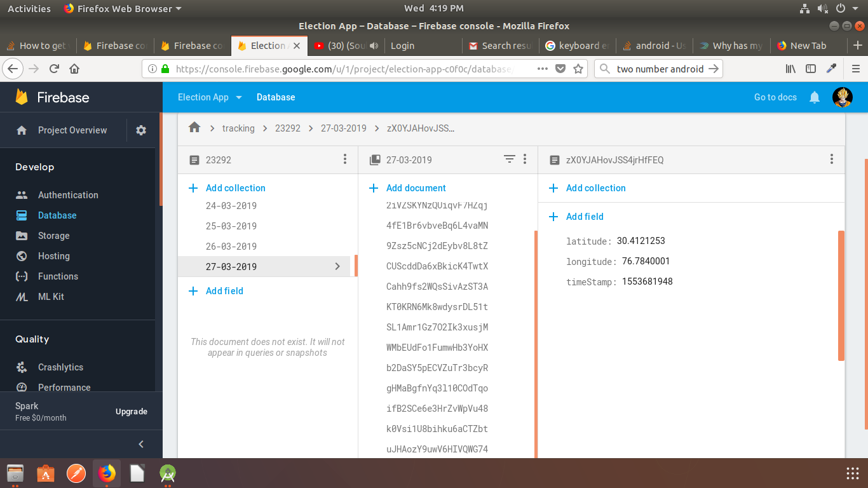Open document 9Zsz5cNCj2dEybv8L8tZ
Viewport: 868px width, 488px height.
[437, 246]
